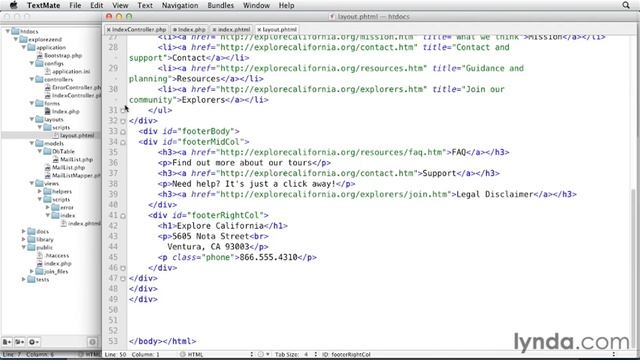The image size is (640, 360).
Task: Click the .htaccess file icon
Action: tap(40, 256)
